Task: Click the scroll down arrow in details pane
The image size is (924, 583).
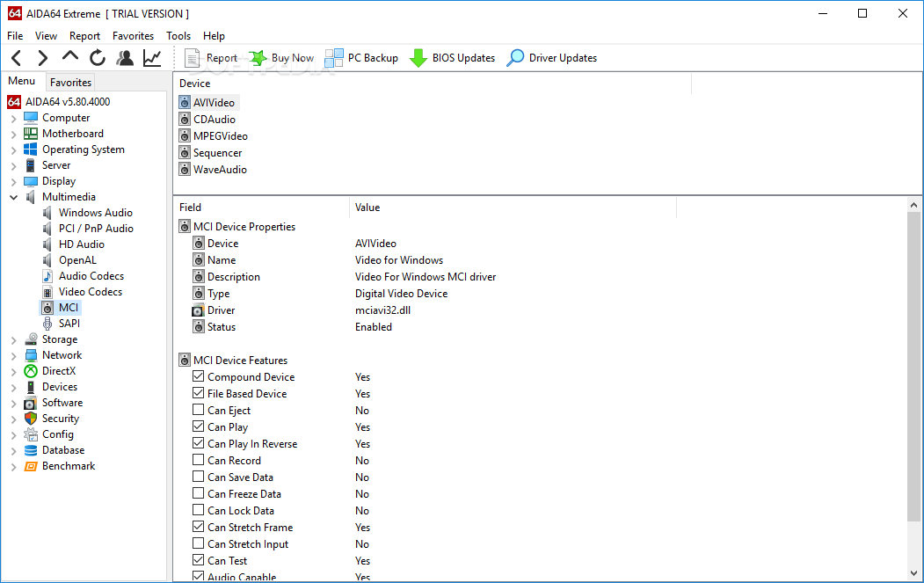Action: pyautogui.click(x=913, y=572)
